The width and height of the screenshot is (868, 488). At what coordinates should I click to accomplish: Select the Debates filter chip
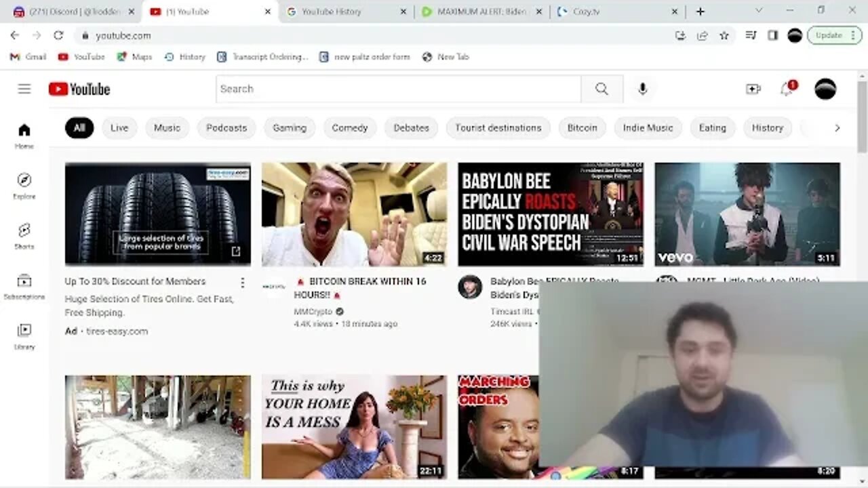point(412,127)
